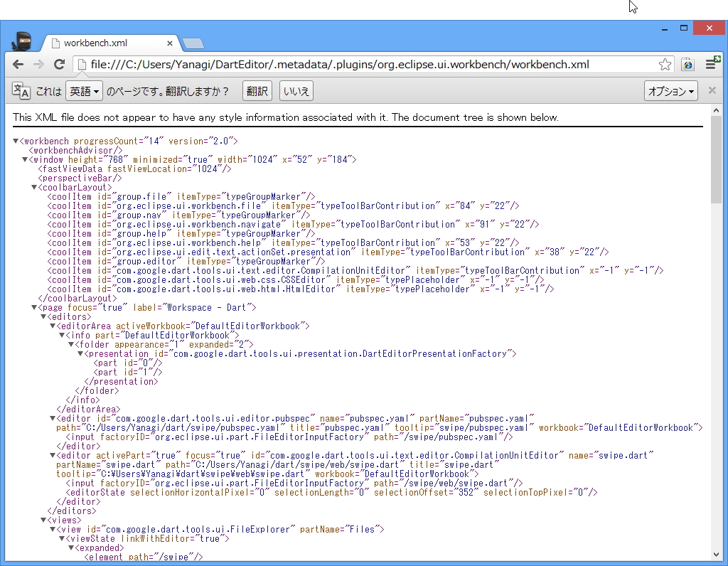
Task: Collapse the editorArea node
Action: 53,326
